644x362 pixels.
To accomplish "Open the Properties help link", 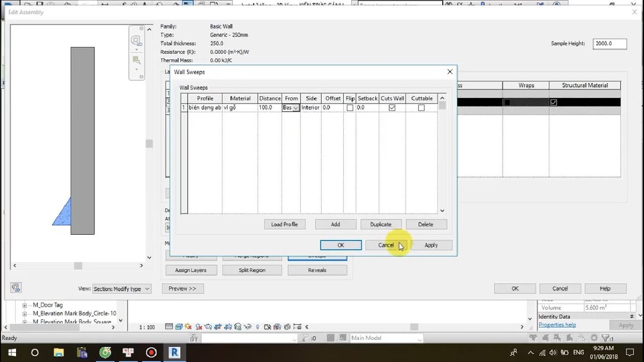I will click(x=557, y=325).
